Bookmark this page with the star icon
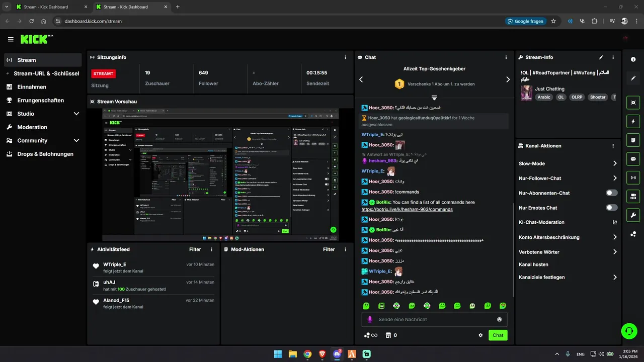This screenshot has width=644, height=362. (553, 21)
